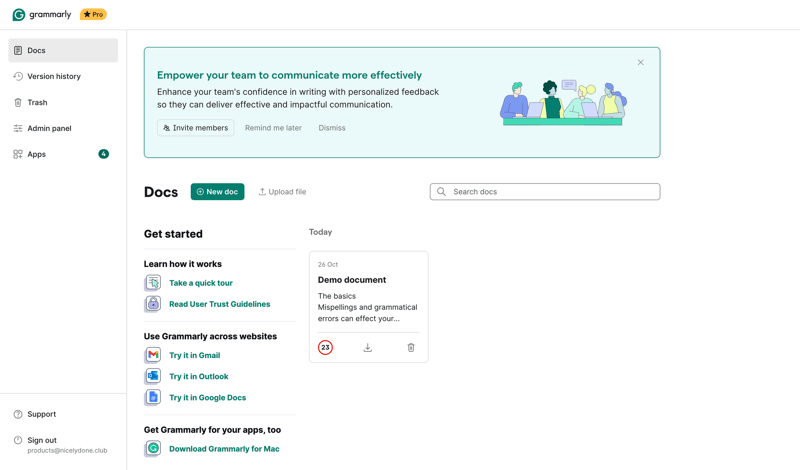This screenshot has height=470, width=800.
Task: Click the Demo document title
Action: [x=352, y=280]
